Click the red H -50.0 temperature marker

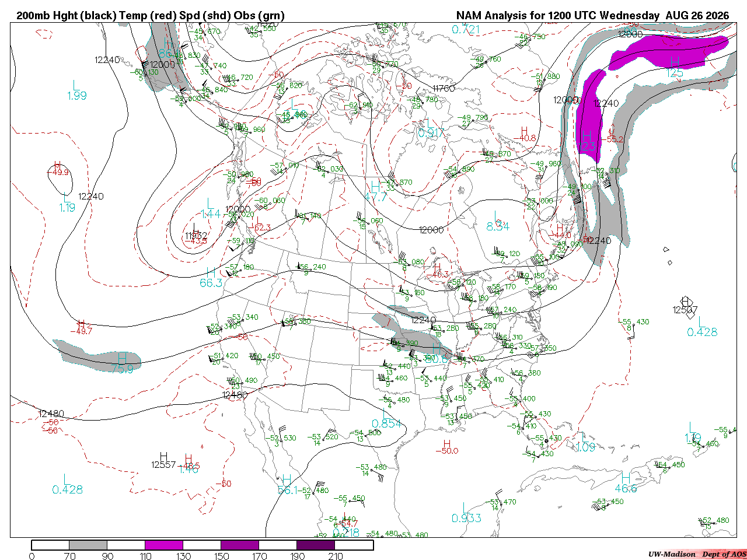447,447
